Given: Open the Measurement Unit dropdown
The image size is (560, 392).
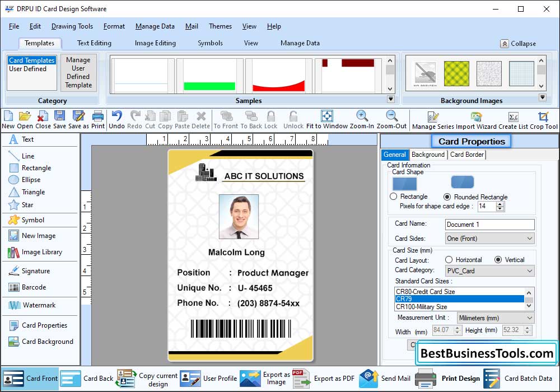Looking at the screenshot, I should [x=496, y=318].
